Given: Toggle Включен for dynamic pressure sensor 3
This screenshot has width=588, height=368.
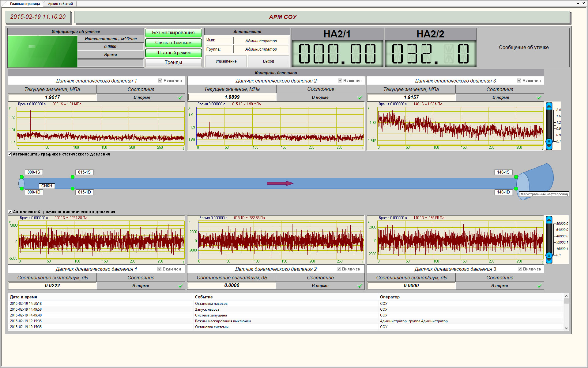Looking at the screenshot, I should tap(520, 269).
